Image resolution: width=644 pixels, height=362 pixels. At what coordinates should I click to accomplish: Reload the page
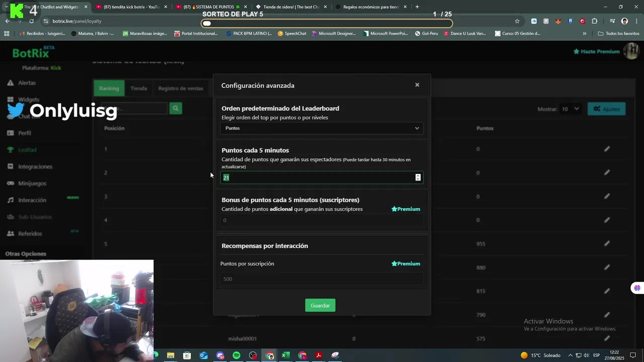tap(31, 21)
